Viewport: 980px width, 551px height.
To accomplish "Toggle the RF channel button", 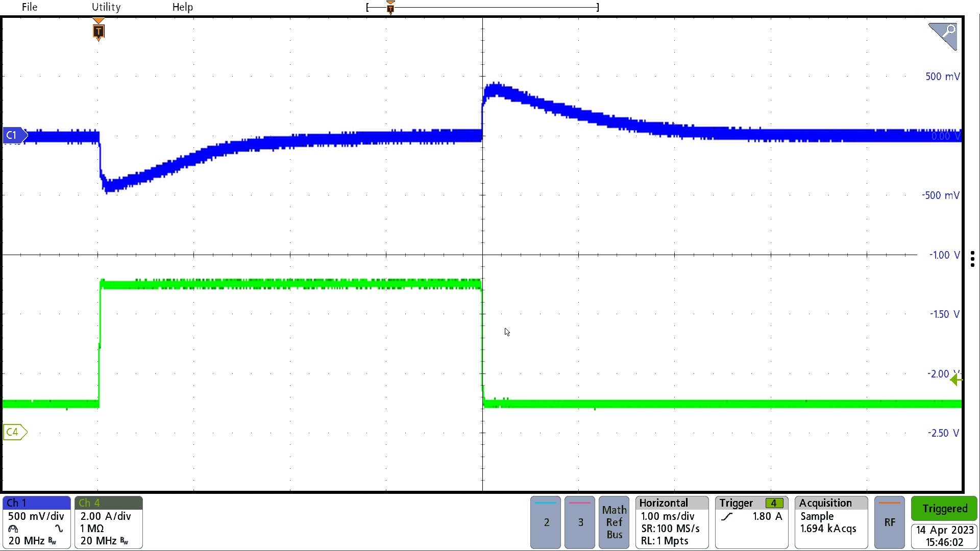I will [890, 522].
